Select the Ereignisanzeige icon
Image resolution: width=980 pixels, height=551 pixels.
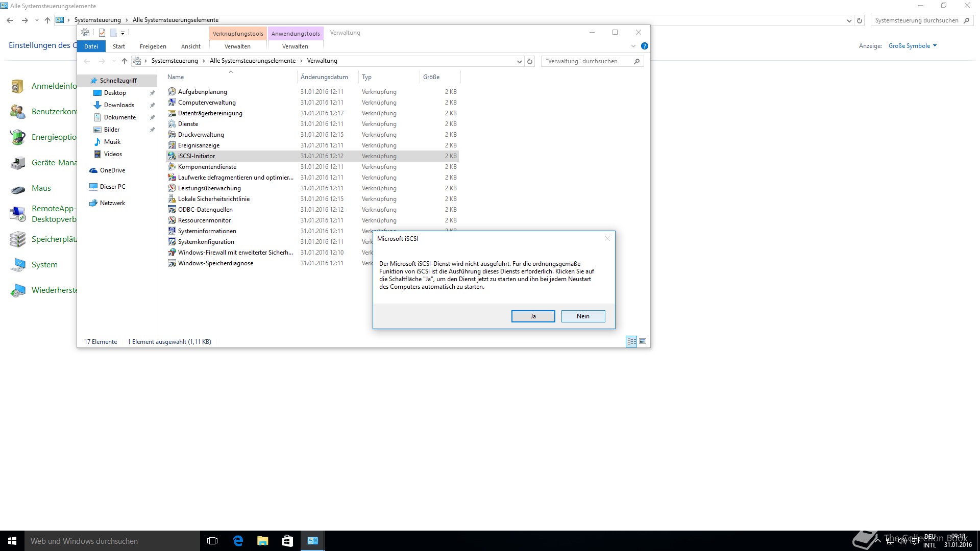(172, 145)
